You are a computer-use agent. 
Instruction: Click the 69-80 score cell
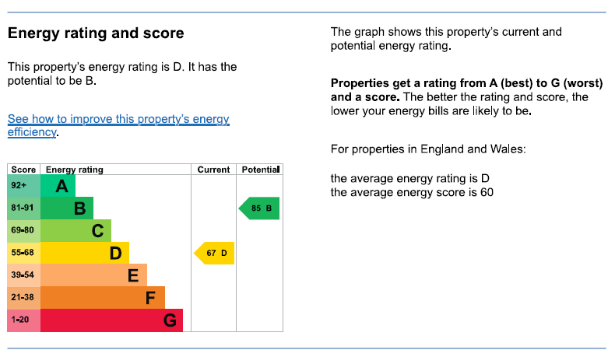pyautogui.click(x=23, y=231)
